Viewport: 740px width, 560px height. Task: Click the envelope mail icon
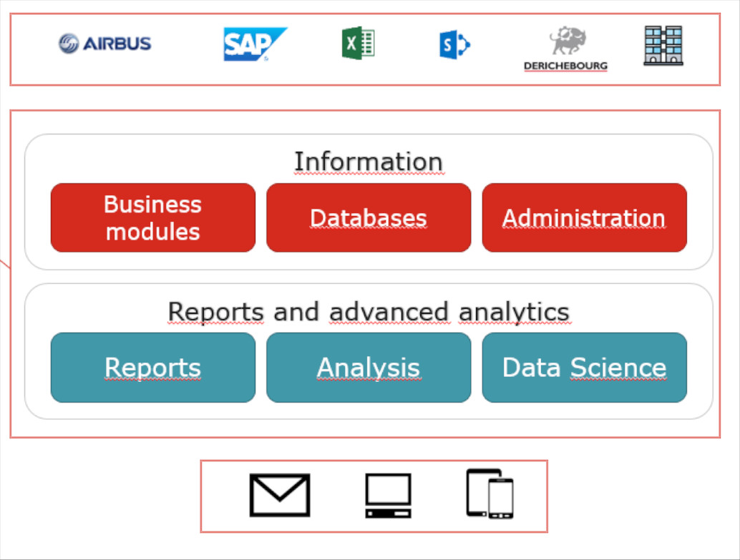280,495
